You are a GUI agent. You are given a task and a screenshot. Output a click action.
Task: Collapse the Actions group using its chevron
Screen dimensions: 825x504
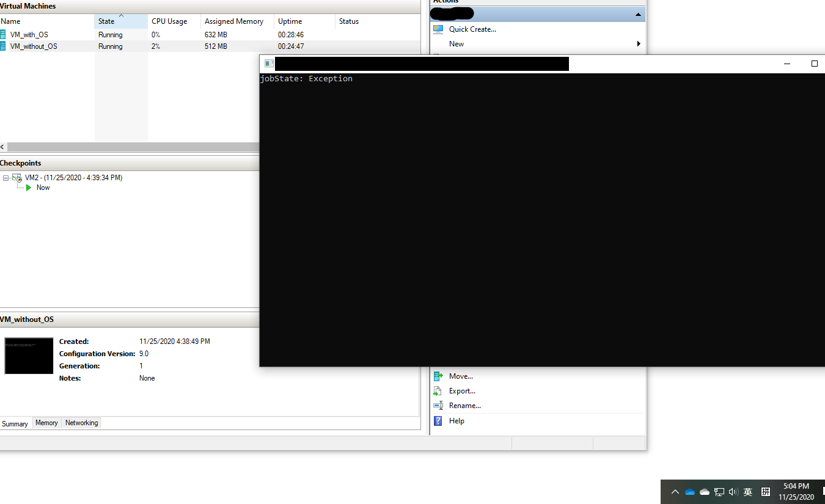637,13
